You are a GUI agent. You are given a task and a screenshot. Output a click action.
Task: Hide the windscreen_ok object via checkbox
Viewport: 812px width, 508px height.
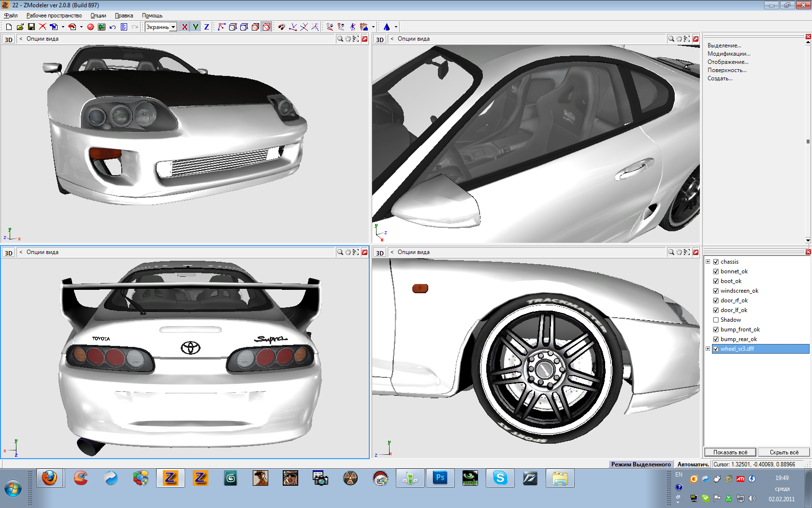pos(716,291)
